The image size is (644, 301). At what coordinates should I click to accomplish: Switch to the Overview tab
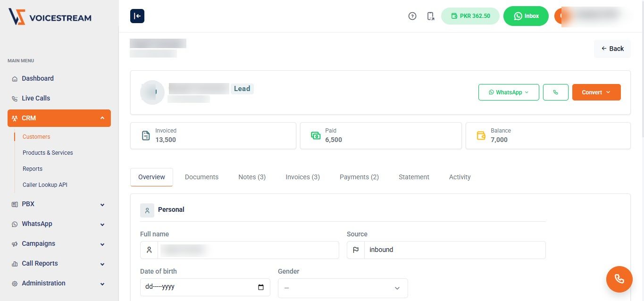pos(151,177)
